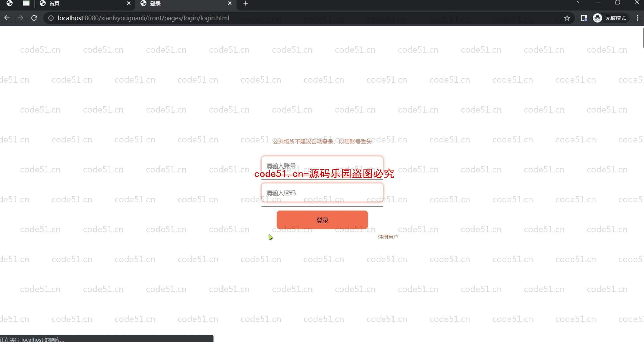
Task: Bookmark this page with the star icon
Action: 567,18
